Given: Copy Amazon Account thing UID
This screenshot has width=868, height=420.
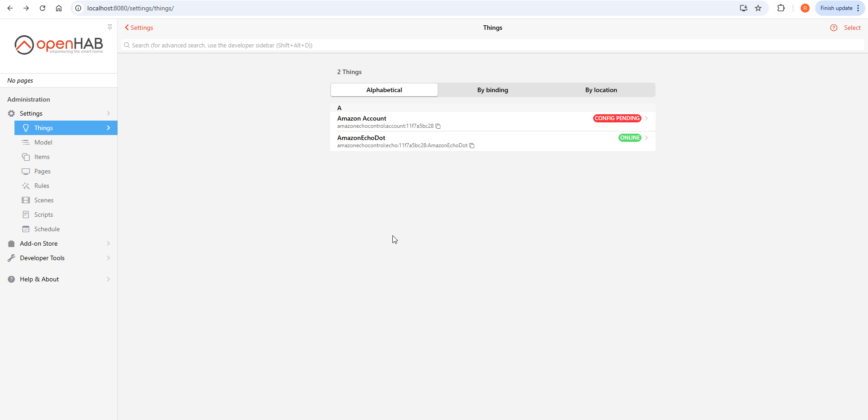Looking at the screenshot, I should pyautogui.click(x=438, y=126).
